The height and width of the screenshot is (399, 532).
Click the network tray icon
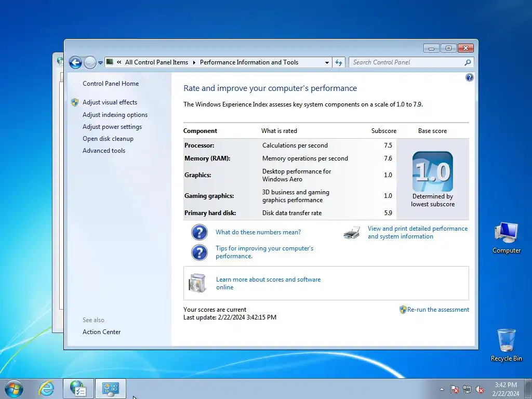pos(467,389)
